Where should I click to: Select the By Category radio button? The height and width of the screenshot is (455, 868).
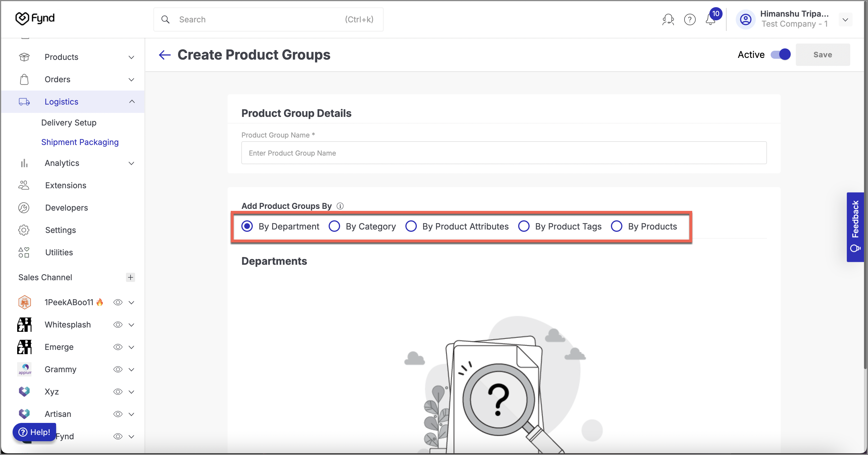click(334, 226)
